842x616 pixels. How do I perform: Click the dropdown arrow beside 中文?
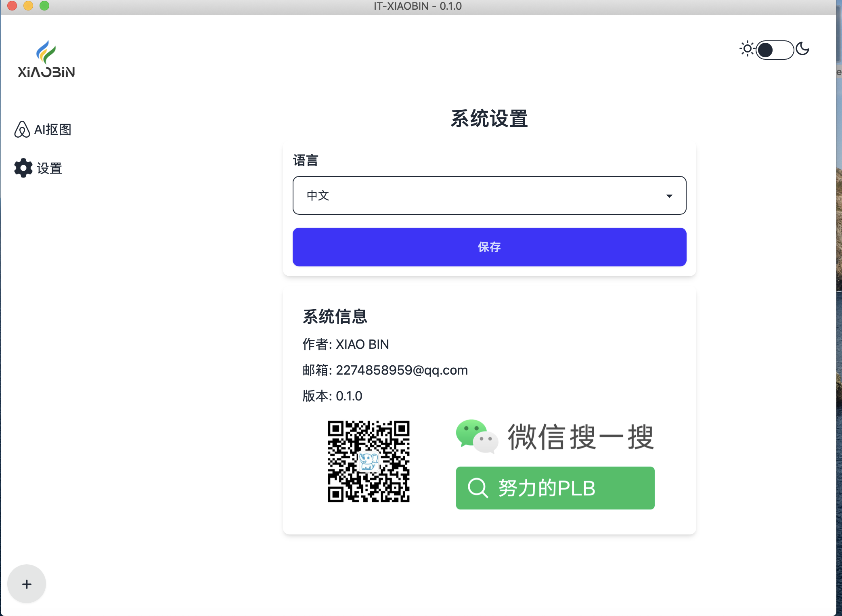pos(669,196)
